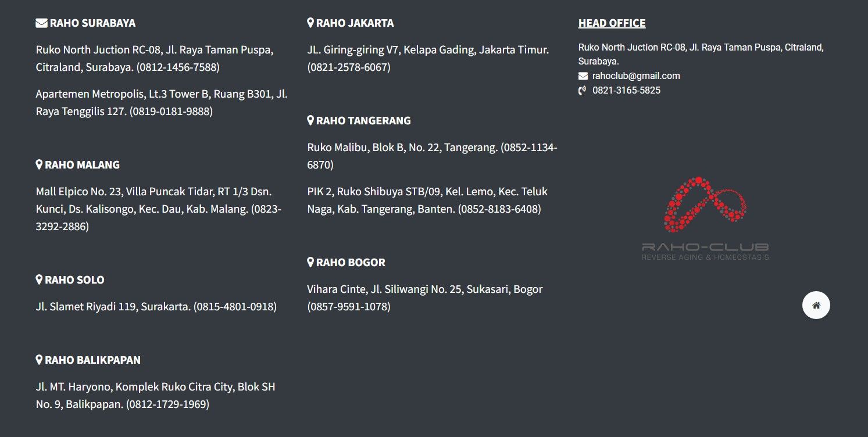Click the pin icon beside RAHO BOGOR

(310, 263)
